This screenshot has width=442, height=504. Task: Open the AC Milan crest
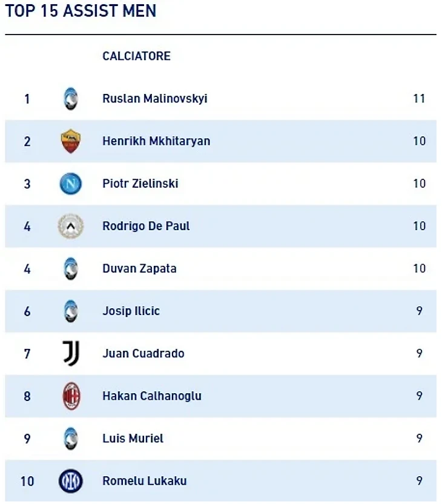point(71,396)
